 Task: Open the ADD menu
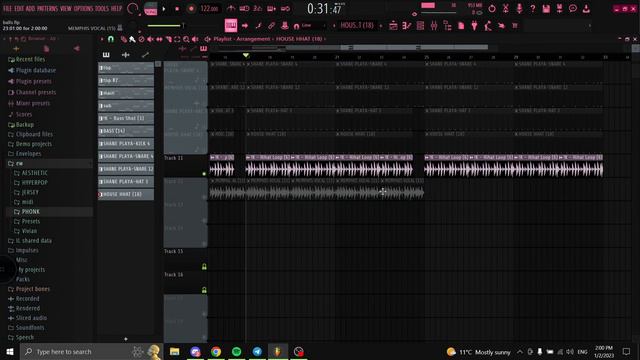coord(31,8)
